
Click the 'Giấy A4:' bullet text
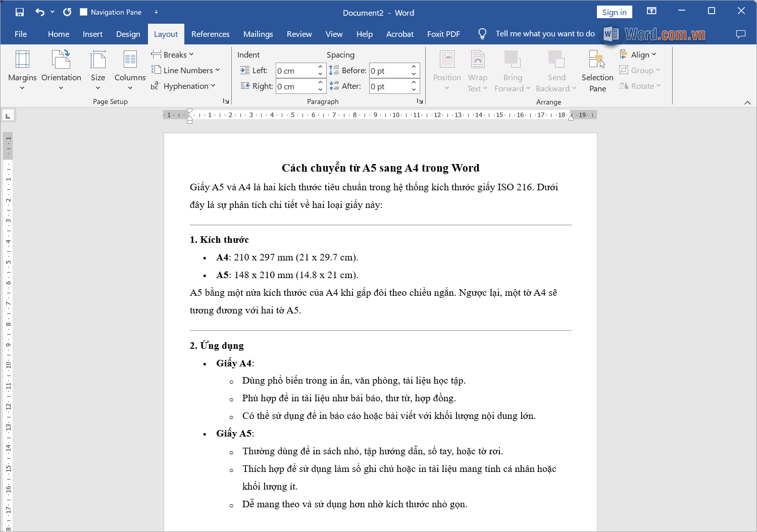tap(235, 363)
